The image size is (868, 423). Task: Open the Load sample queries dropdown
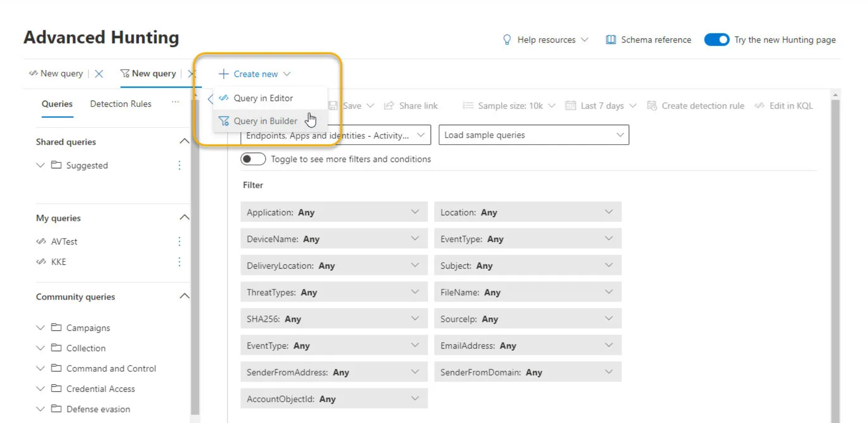tap(533, 135)
